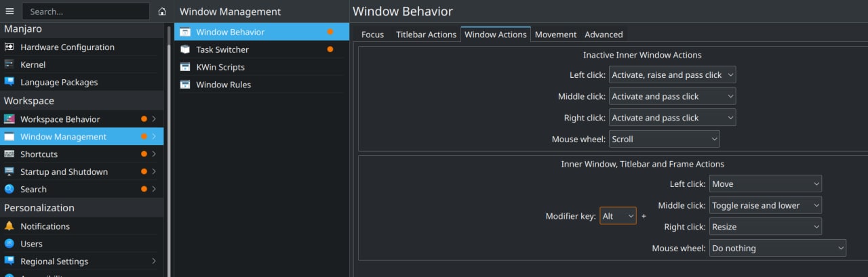Select Window Rules module
Viewport: 868px width, 277px height.
[x=262, y=85]
